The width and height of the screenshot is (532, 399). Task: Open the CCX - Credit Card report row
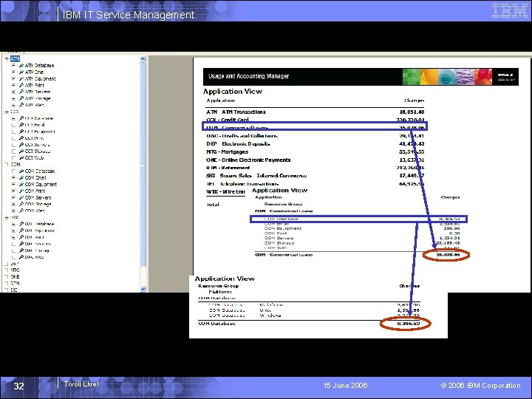click(316, 120)
